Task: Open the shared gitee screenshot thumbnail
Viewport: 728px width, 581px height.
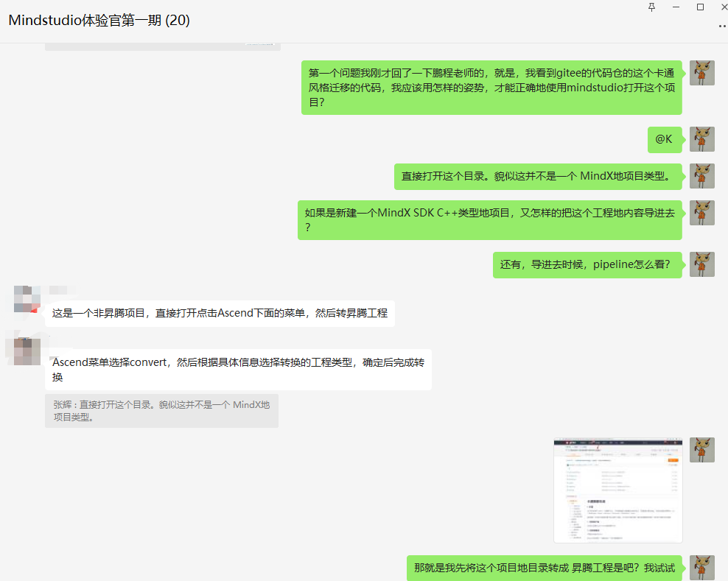Action: click(x=618, y=490)
